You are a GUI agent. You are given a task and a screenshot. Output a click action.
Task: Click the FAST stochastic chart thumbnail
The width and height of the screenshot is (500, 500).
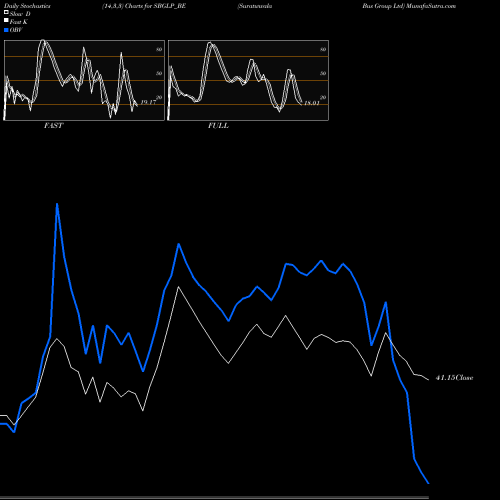pyautogui.click(x=84, y=80)
